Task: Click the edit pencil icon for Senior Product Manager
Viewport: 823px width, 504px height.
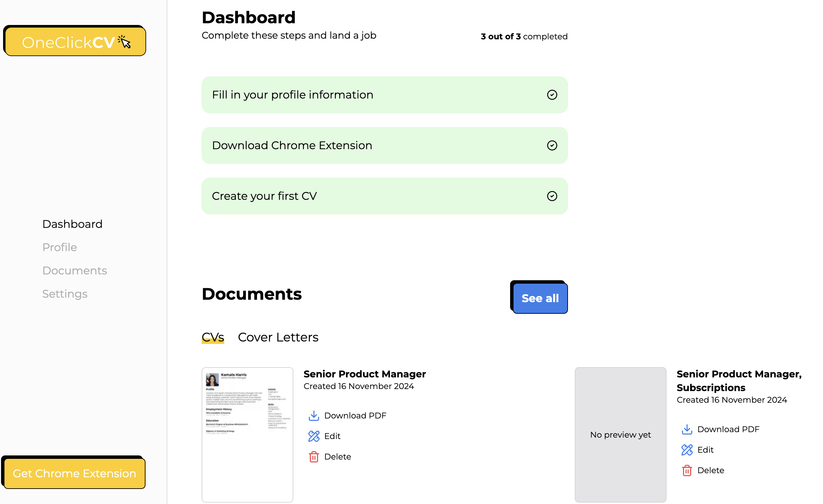Action: [x=314, y=436]
